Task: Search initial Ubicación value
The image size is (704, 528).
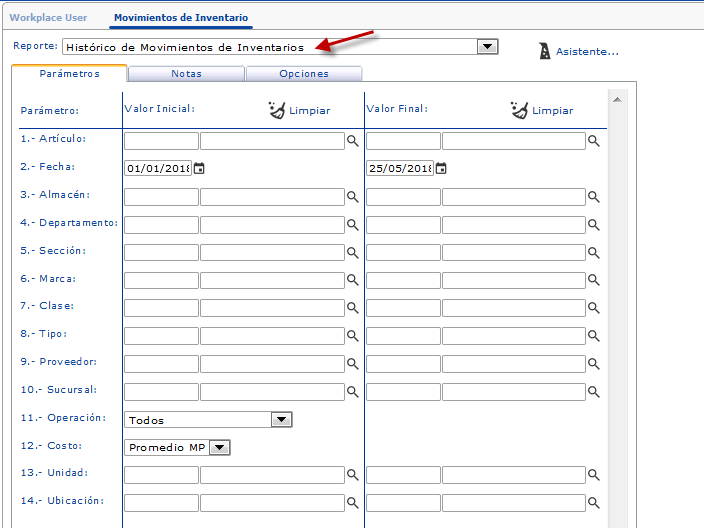Action: point(352,503)
